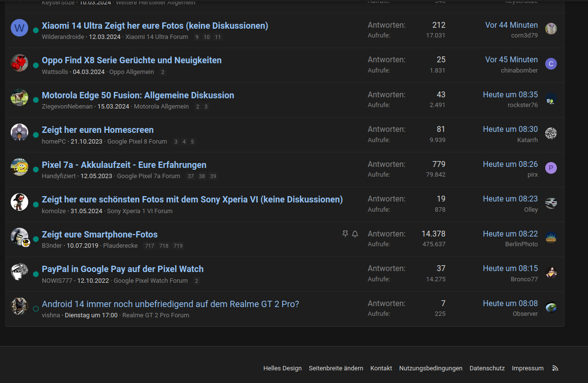The image size is (588, 383).
Task: Click komolze's thread starter avatar
Action: [x=19, y=202]
